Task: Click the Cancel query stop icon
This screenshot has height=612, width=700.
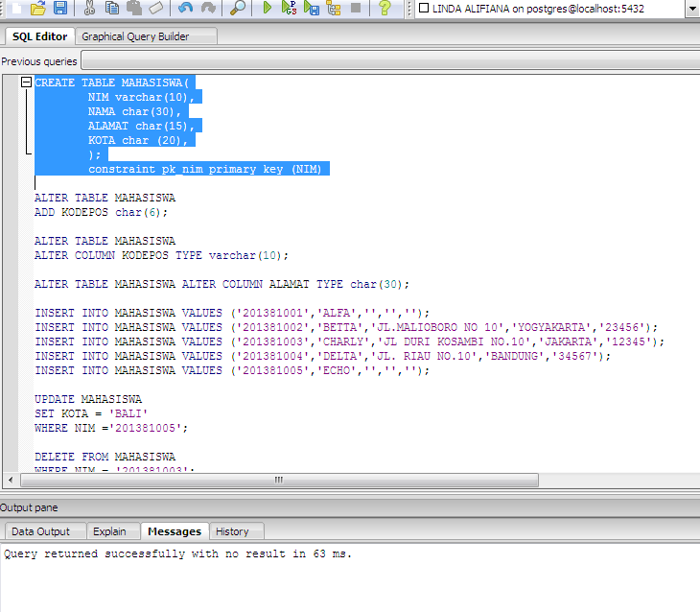Action: (x=356, y=8)
